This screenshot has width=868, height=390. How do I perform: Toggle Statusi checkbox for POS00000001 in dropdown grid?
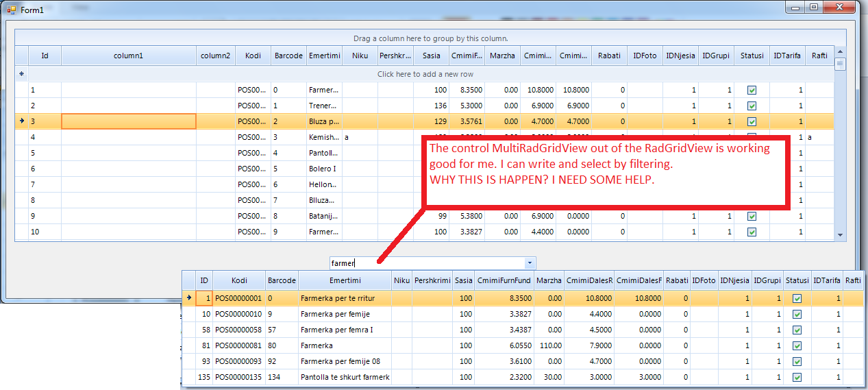click(x=797, y=298)
